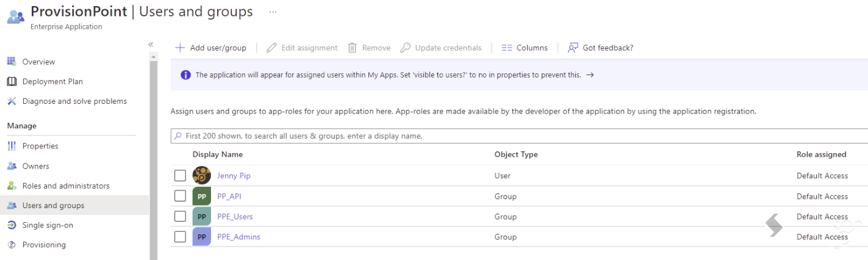Image resolution: width=868 pixels, height=260 pixels.
Task: Click the pencil icon for Edit assignment
Action: coord(271,48)
